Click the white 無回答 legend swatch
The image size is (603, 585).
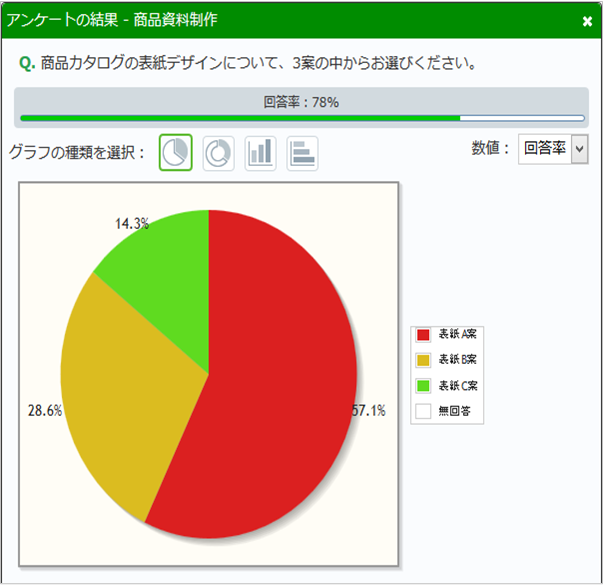click(x=423, y=410)
